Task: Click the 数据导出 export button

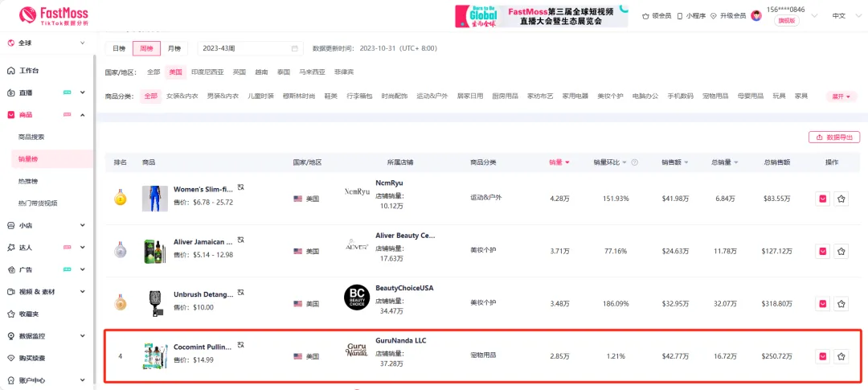Action: coord(834,138)
